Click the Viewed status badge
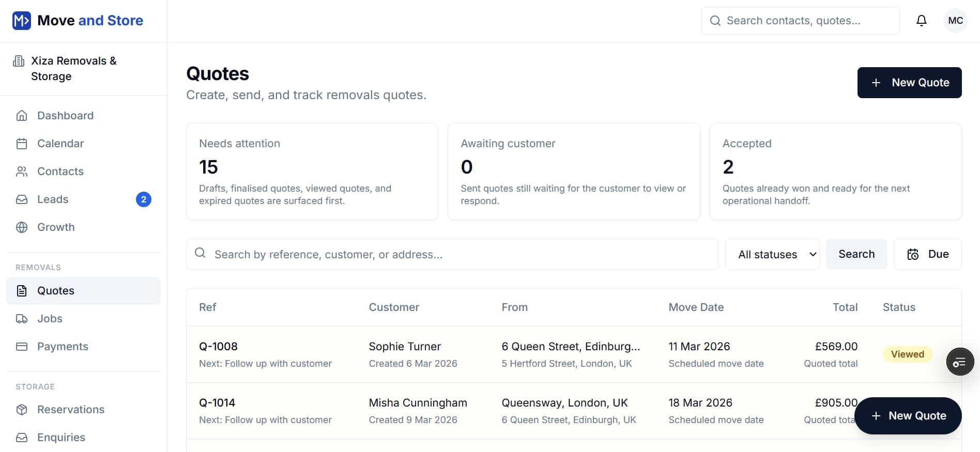 pos(908,354)
